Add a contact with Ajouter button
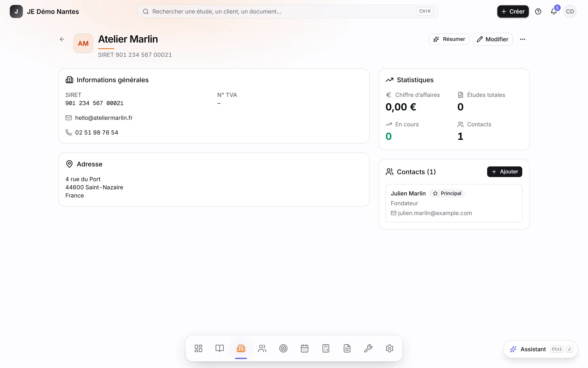The width and height of the screenshot is (588, 368). [505, 172]
